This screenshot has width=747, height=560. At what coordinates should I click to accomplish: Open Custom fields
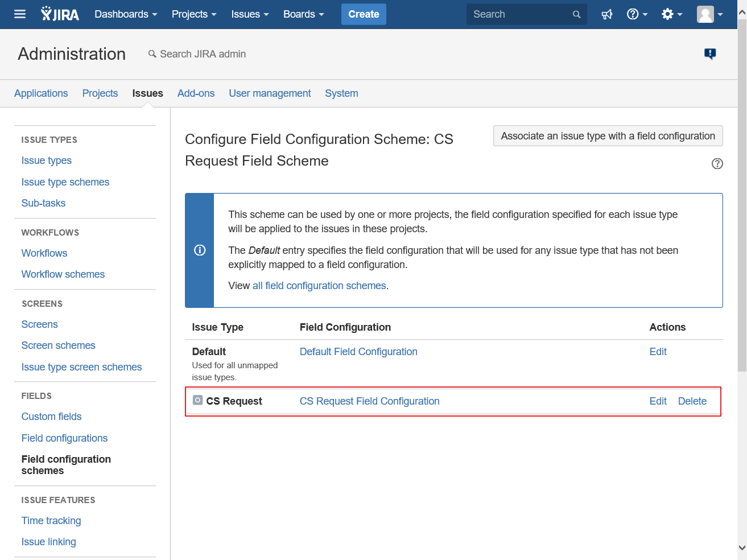click(x=52, y=417)
